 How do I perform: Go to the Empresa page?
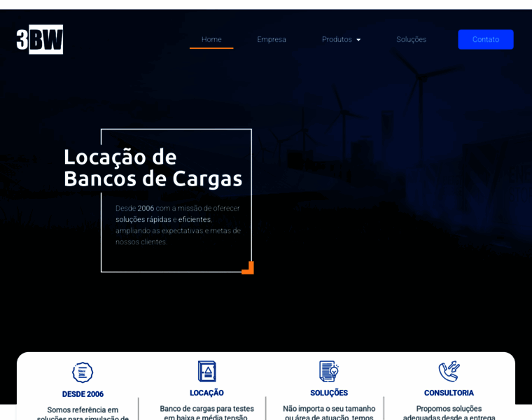[x=272, y=39]
